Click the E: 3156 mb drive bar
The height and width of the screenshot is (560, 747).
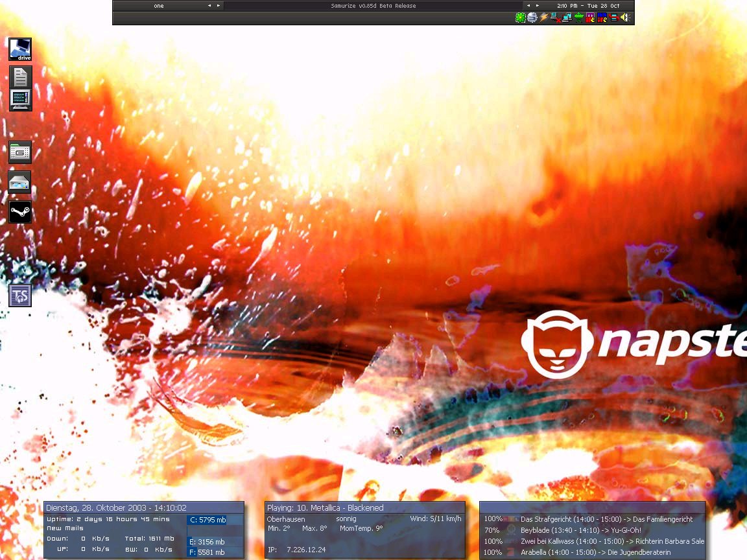[x=215, y=542]
